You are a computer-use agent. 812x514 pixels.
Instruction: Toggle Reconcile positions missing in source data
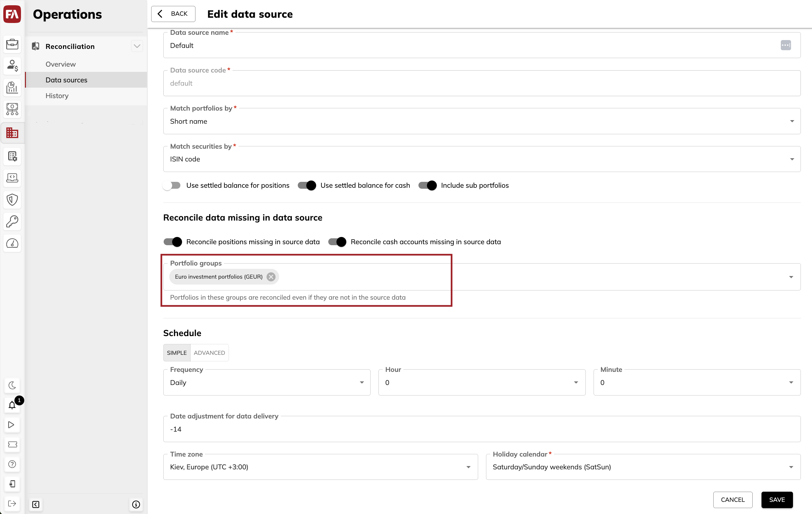(173, 242)
